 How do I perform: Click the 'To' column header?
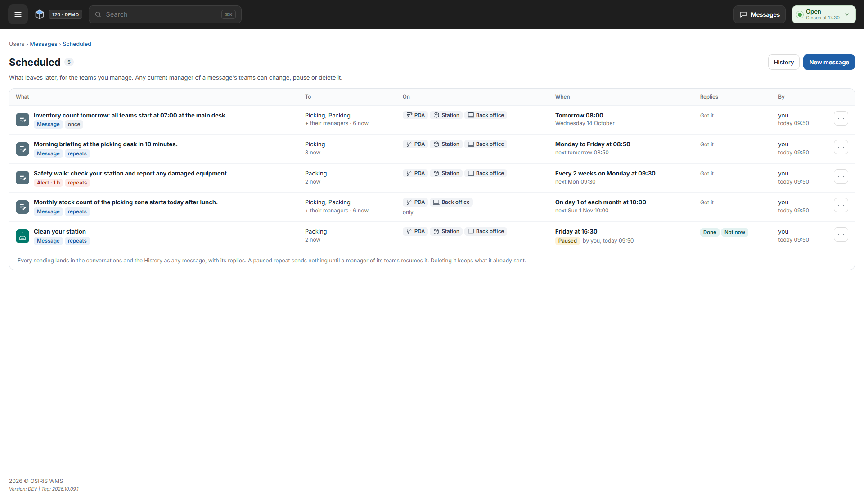click(308, 97)
